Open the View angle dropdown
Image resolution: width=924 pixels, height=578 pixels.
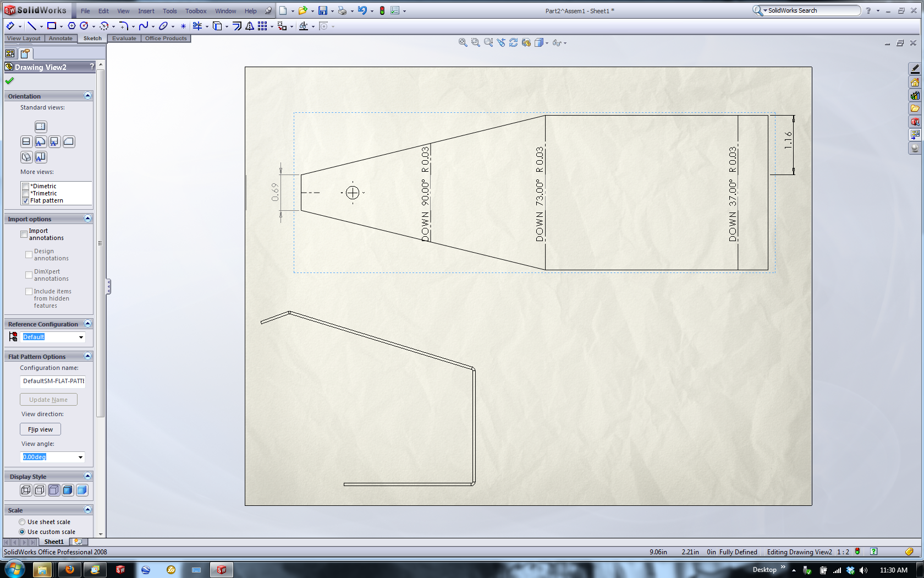point(80,457)
